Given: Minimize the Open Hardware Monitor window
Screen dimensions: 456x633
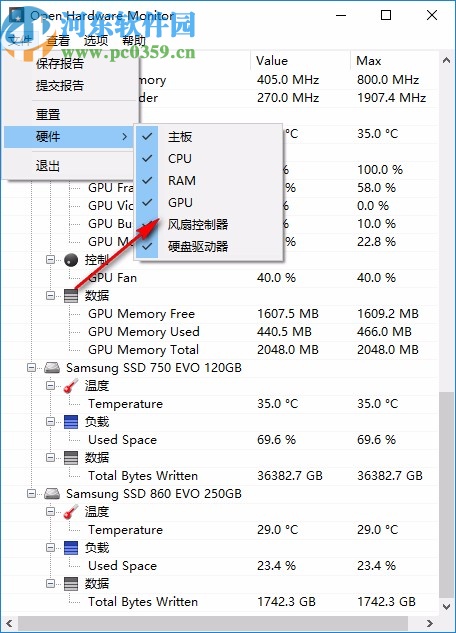Looking at the screenshot, I should click(341, 15).
